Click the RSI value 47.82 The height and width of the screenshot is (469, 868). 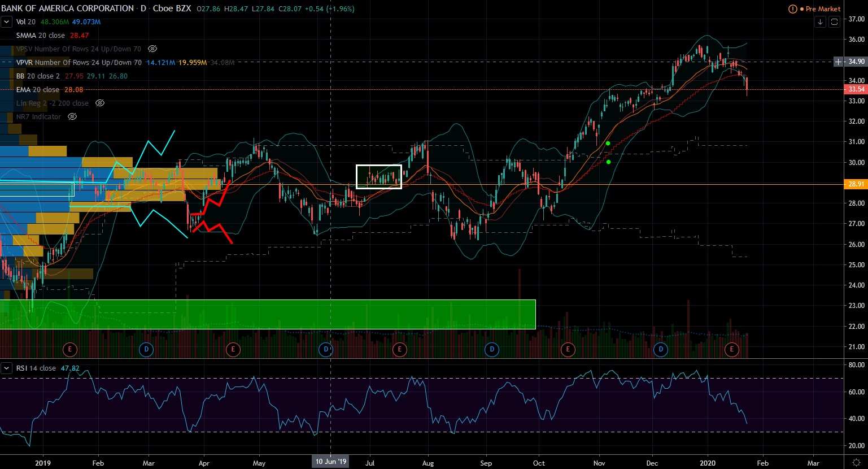(69, 368)
